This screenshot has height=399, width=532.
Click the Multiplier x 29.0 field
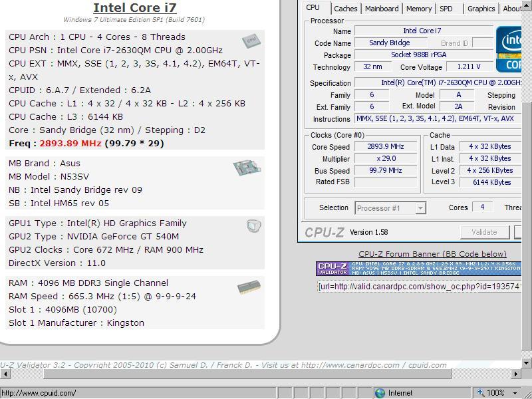click(x=386, y=158)
